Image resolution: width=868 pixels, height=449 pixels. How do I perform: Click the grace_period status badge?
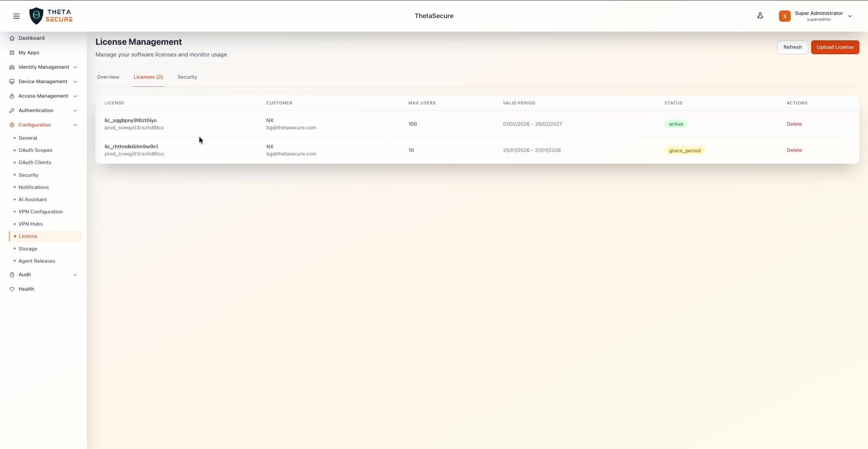pos(685,150)
